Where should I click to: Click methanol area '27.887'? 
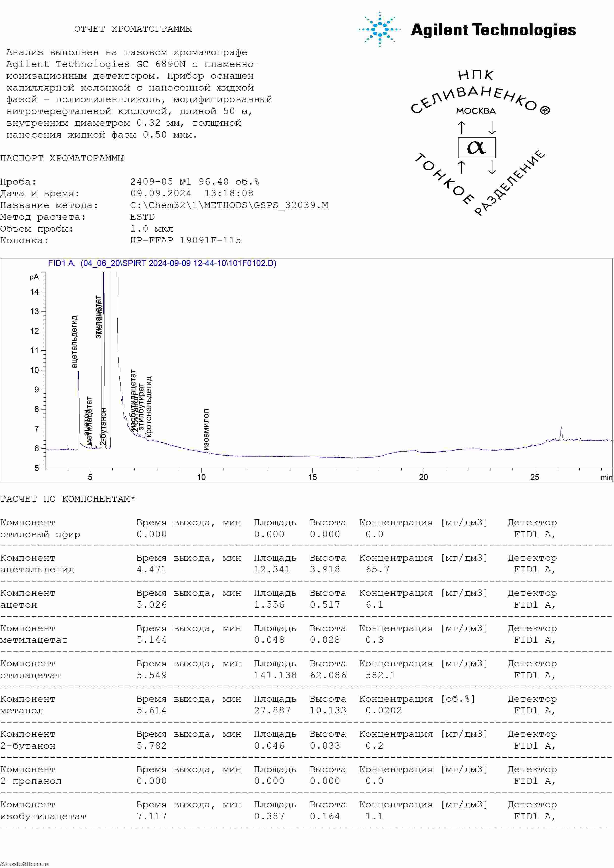[x=272, y=710]
